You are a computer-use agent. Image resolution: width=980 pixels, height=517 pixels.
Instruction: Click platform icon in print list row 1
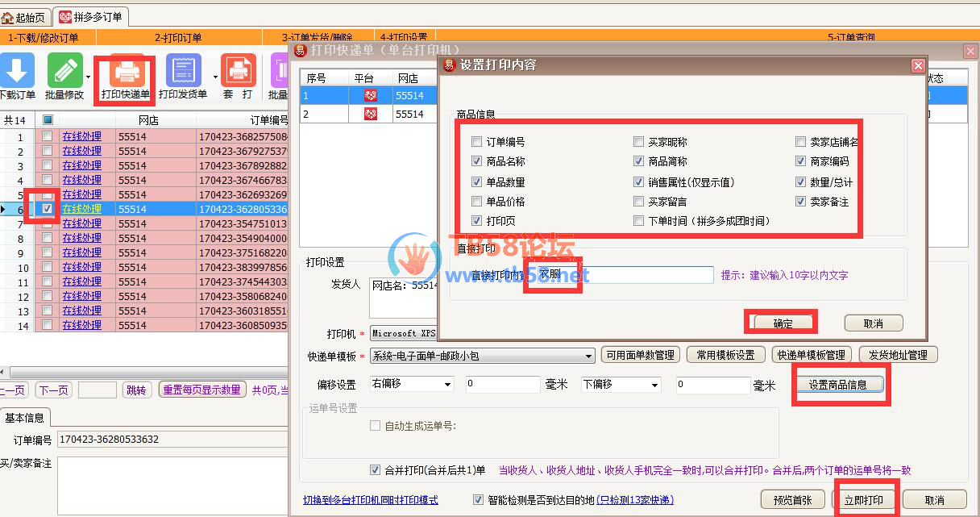[x=370, y=95]
